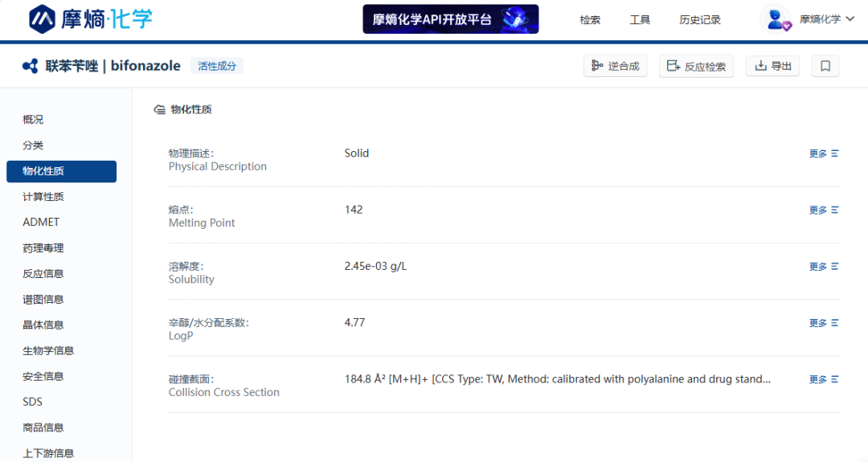Click the 反应检索 button
Viewport: 868px width, 462px height.
coord(696,66)
